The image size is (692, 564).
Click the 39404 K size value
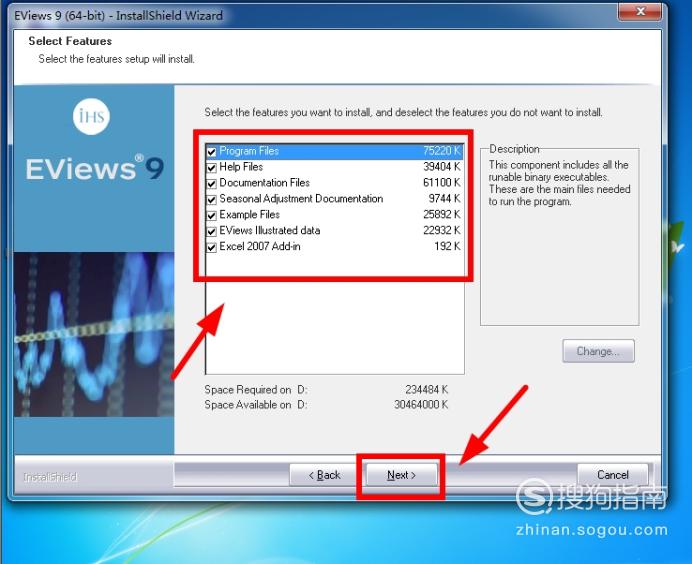(x=442, y=167)
